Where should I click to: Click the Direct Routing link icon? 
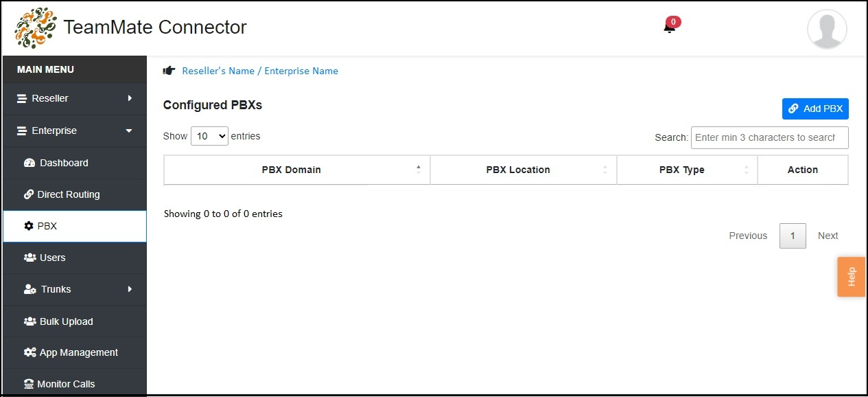pyautogui.click(x=29, y=194)
